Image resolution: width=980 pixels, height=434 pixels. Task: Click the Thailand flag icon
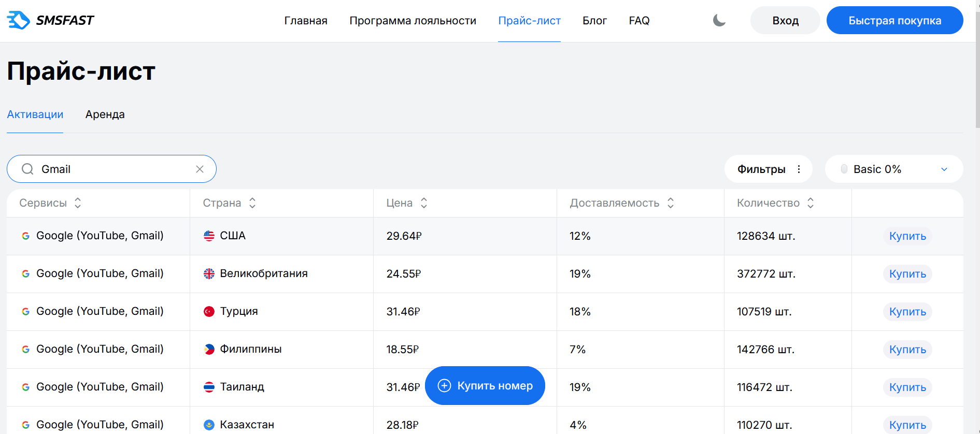point(209,387)
